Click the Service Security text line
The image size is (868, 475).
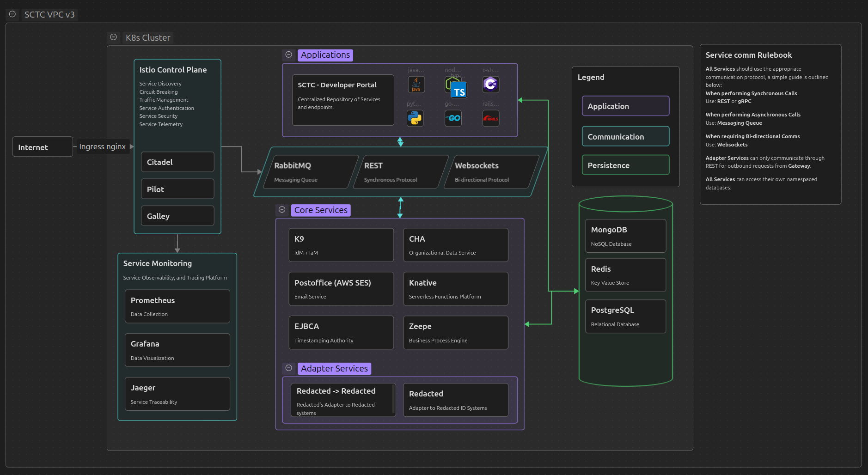159,116
